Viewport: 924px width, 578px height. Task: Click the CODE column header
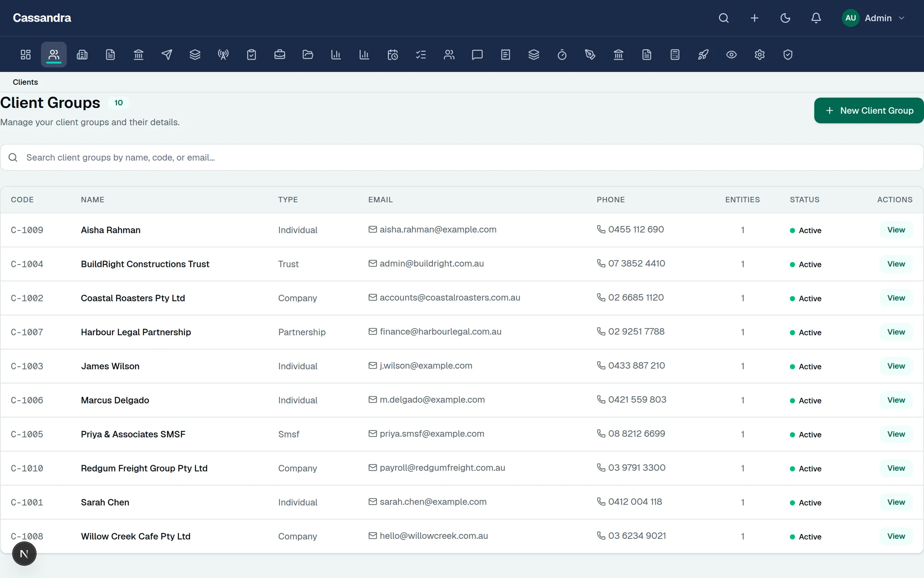(22, 200)
